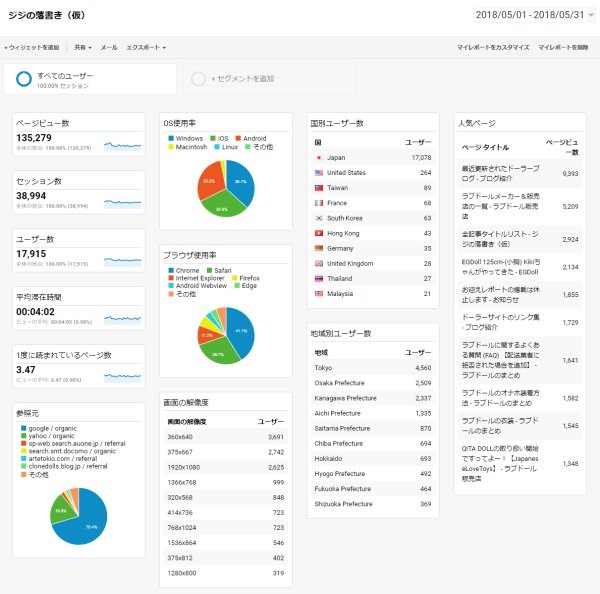Click the Germany flag icon
600x594 pixels.
coord(319,248)
